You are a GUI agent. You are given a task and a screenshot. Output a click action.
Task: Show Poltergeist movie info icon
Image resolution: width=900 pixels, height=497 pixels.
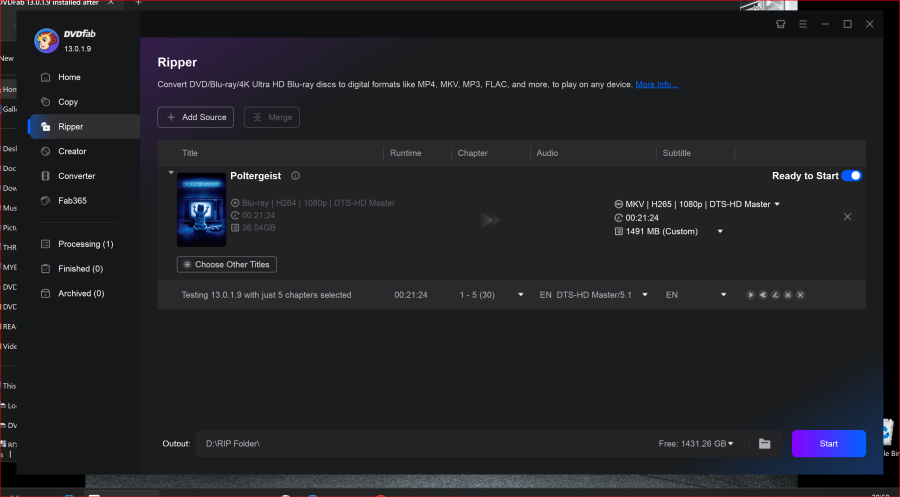296,176
